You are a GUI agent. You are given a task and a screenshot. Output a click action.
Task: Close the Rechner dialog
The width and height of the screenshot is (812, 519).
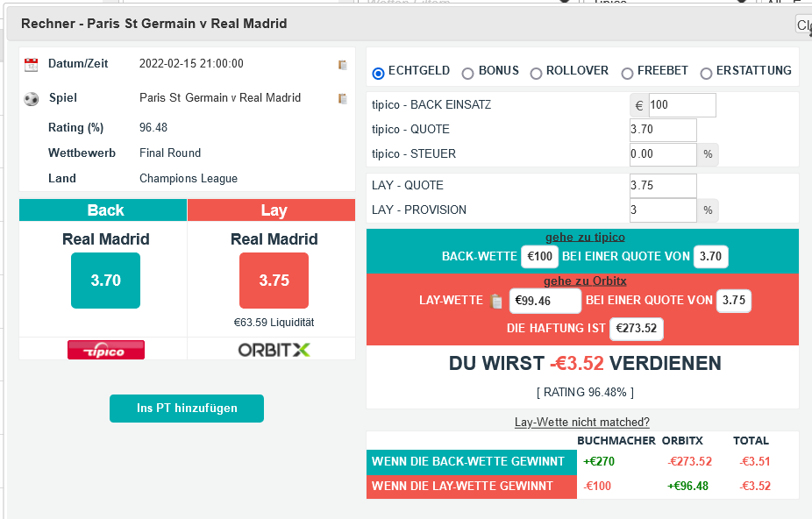coord(804,25)
